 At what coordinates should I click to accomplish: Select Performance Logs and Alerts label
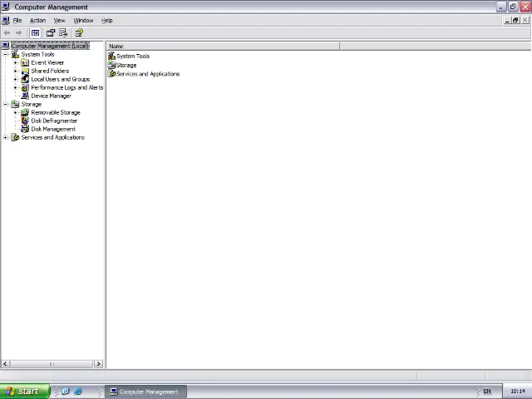coord(67,87)
